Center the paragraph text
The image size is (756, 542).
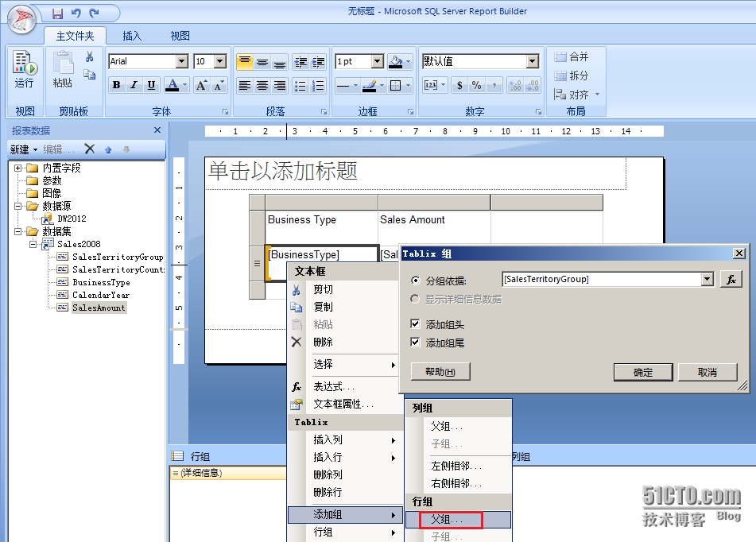point(262,86)
